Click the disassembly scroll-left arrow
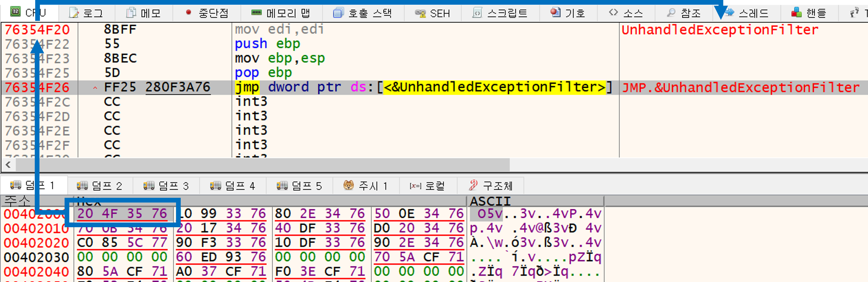The width and height of the screenshot is (868, 282). tap(8, 165)
